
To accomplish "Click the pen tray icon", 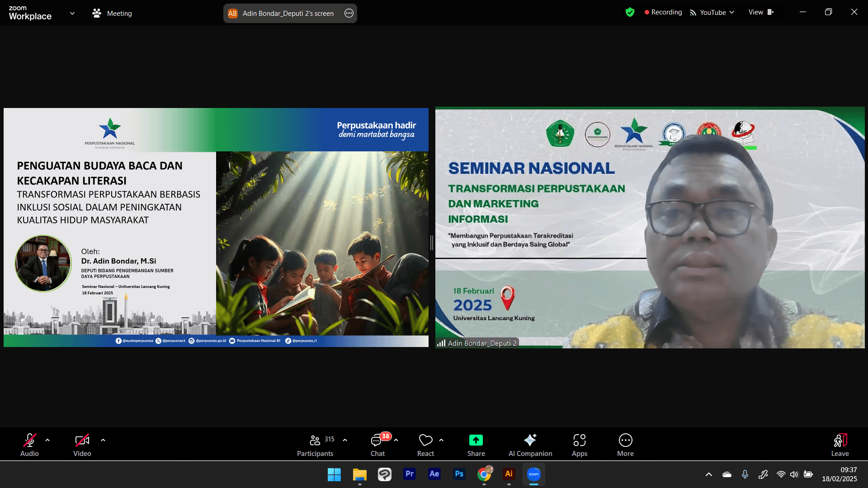I will point(763,474).
